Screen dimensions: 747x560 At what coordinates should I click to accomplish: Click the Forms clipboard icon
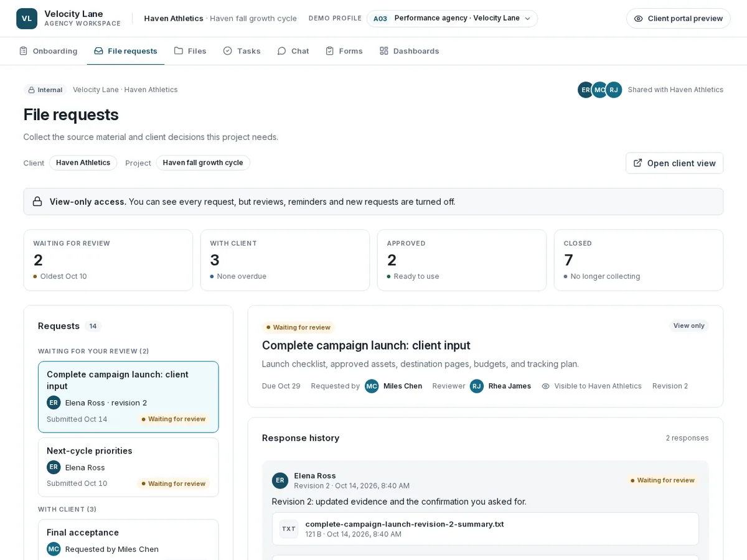(x=329, y=51)
